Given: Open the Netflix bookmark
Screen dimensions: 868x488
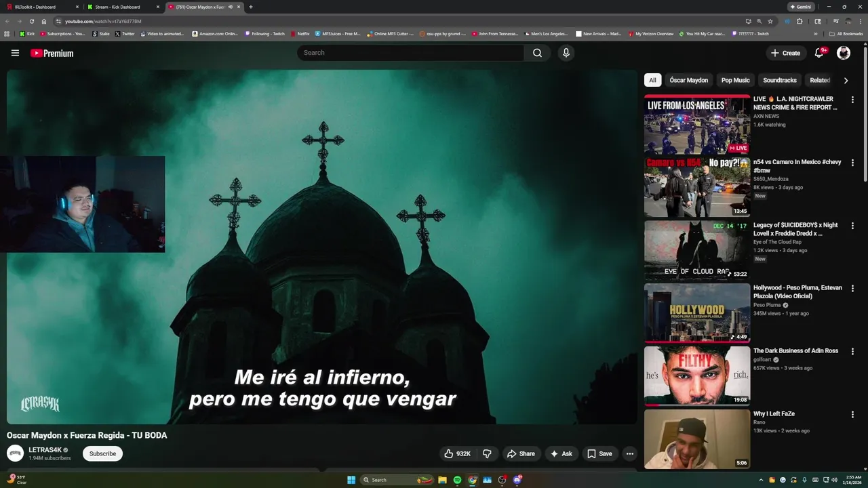Looking at the screenshot, I should tap(300, 33).
